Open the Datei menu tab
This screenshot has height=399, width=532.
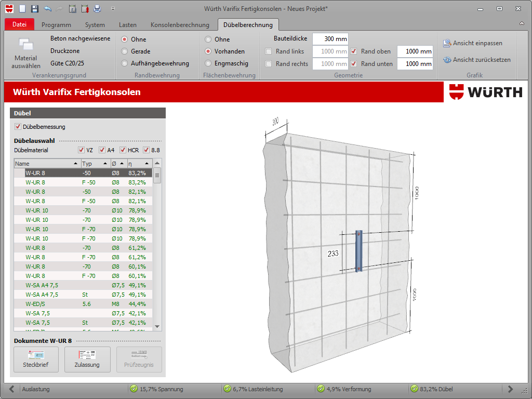click(19, 24)
